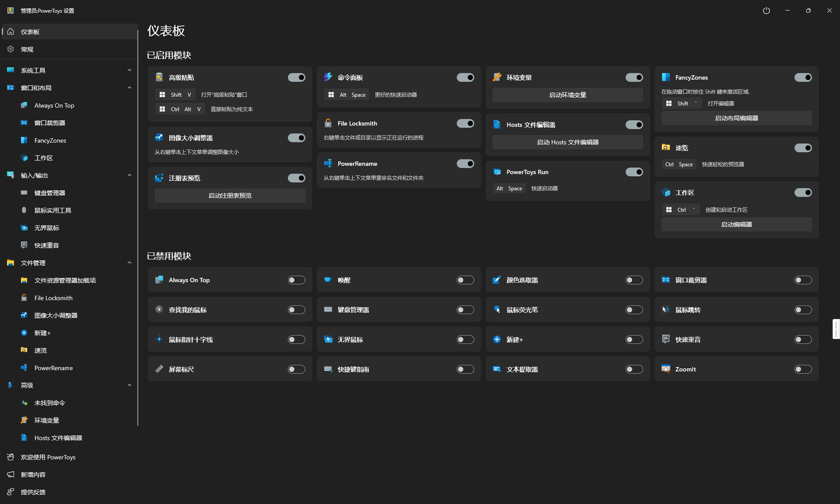
Task: Click the 颜色选取器 color picker icon
Action: click(x=497, y=280)
